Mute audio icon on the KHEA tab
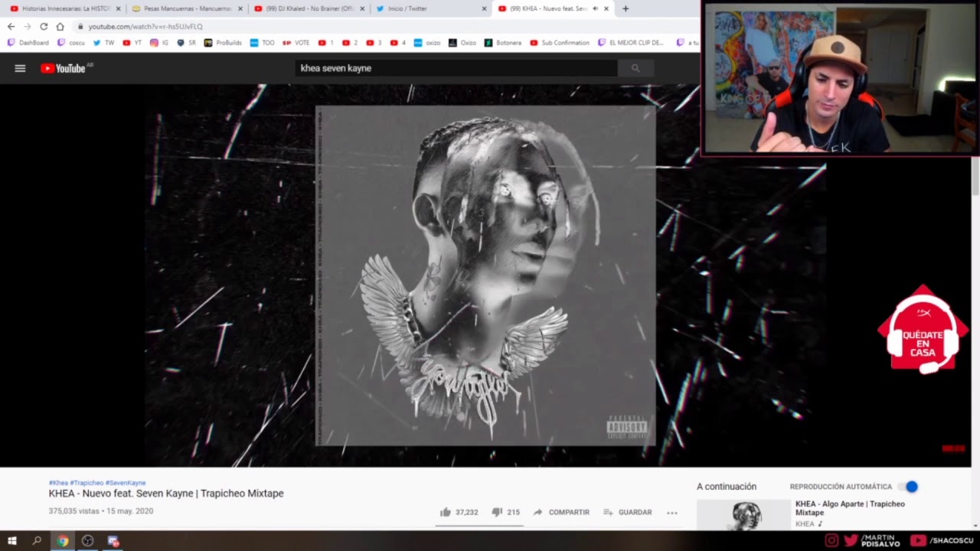This screenshot has width=980, height=551. coord(595,8)
